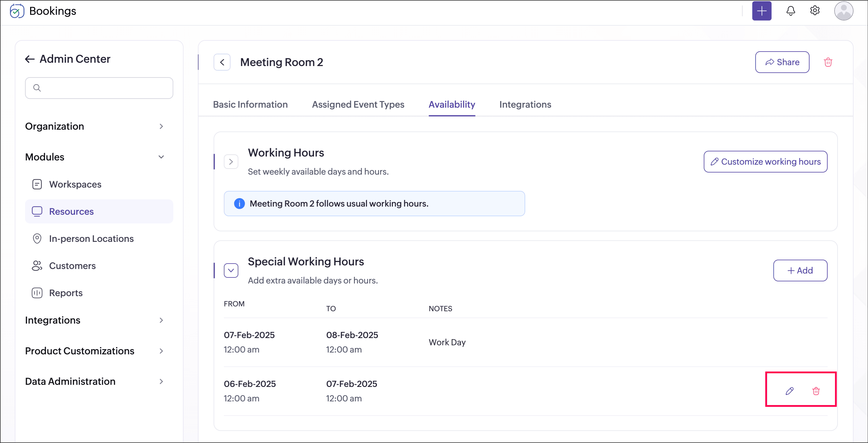Go back from Meeting Room 2
Screen dimensions: 868x443
222,62
